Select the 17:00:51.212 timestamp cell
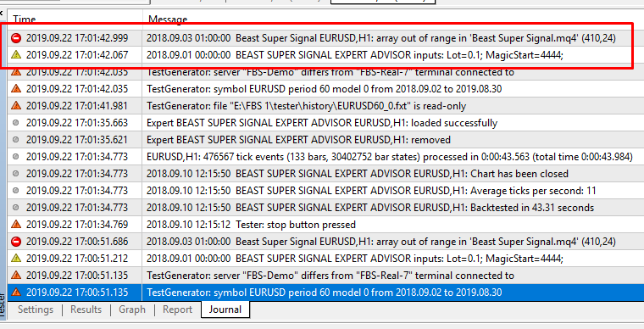The image size is (644, 329). (77, 259)
